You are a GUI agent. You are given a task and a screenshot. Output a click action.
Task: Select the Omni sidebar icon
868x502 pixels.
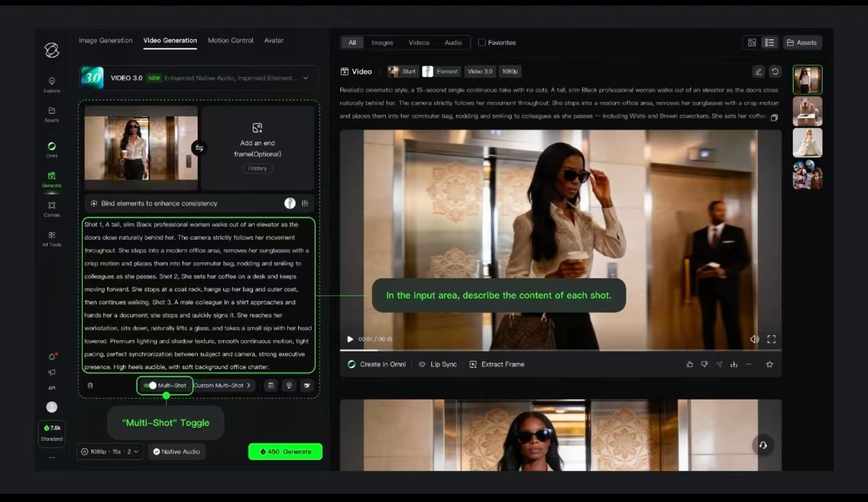pyautogui.click(x=52, y=149)
